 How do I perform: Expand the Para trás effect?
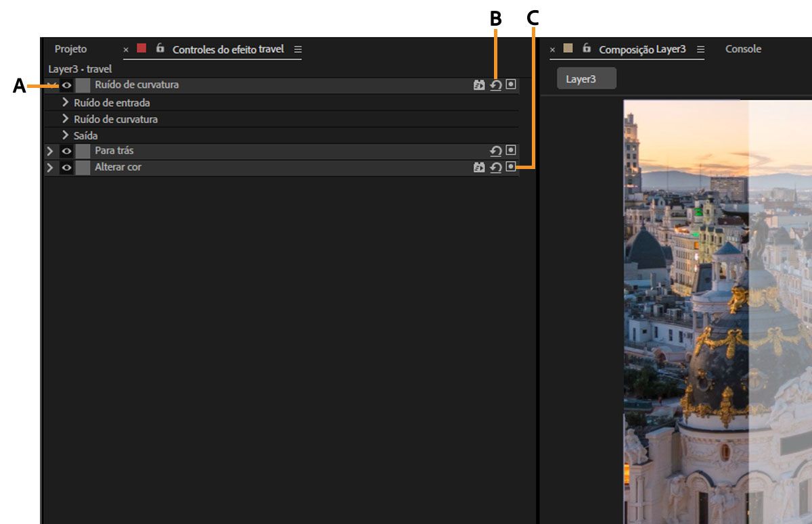(x=49, y=151)
